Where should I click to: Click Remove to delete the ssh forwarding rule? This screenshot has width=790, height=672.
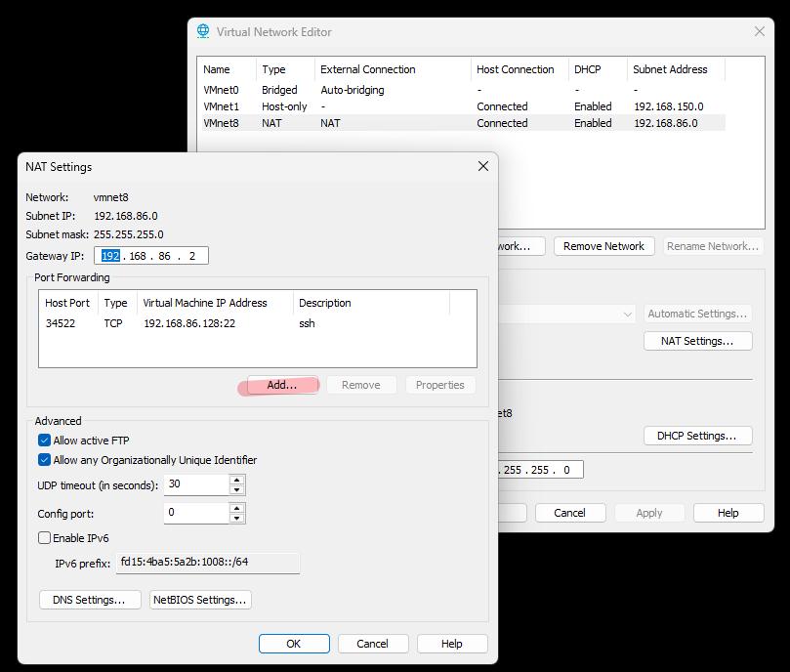tap(361, 385)
